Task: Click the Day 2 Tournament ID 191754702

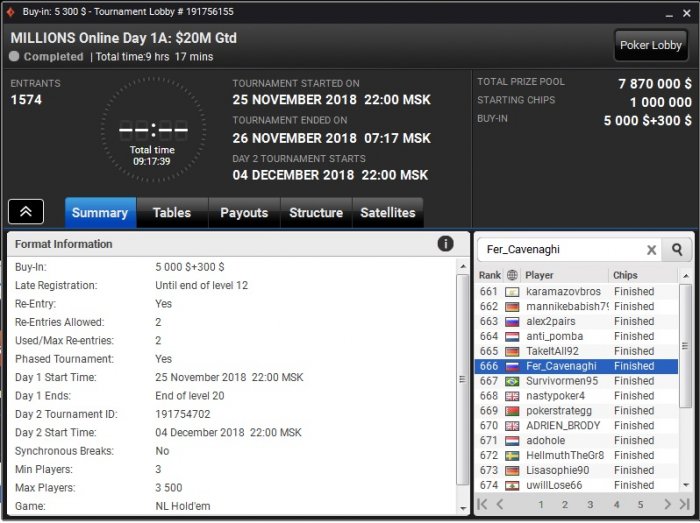Action: [183, 414]
